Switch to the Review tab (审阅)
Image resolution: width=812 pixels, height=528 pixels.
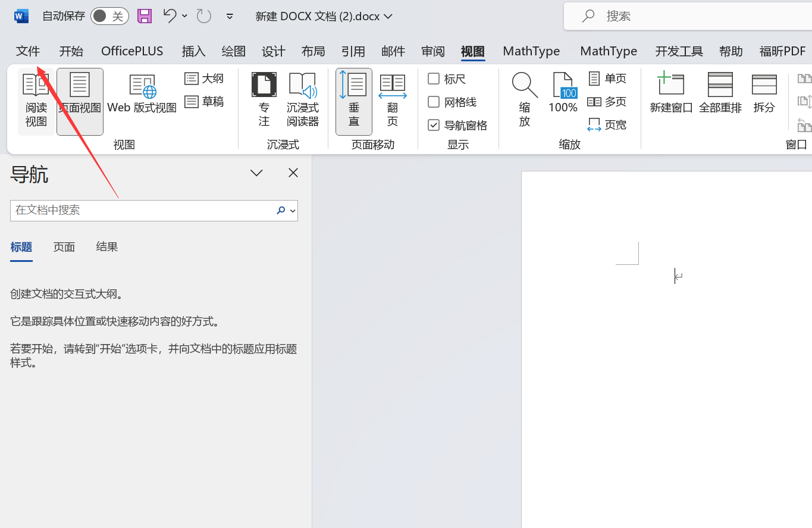coord(433,51)
